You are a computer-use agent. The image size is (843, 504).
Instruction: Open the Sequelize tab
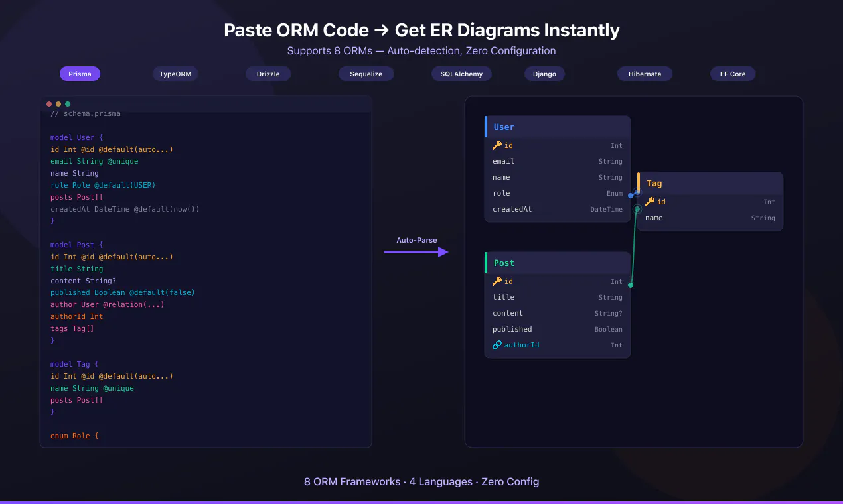[366, 74]
